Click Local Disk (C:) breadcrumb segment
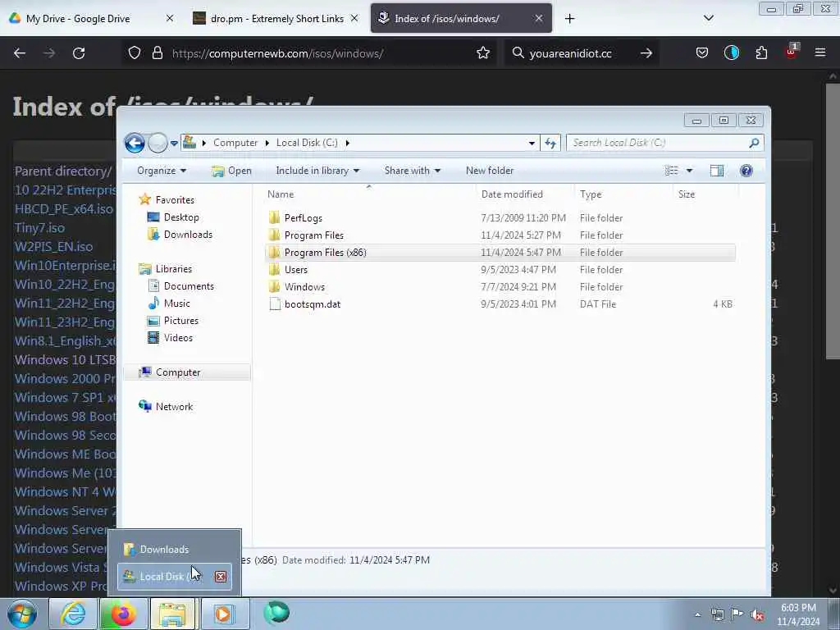Viewport: 840px width, 630px height. (x=307, y=143)
